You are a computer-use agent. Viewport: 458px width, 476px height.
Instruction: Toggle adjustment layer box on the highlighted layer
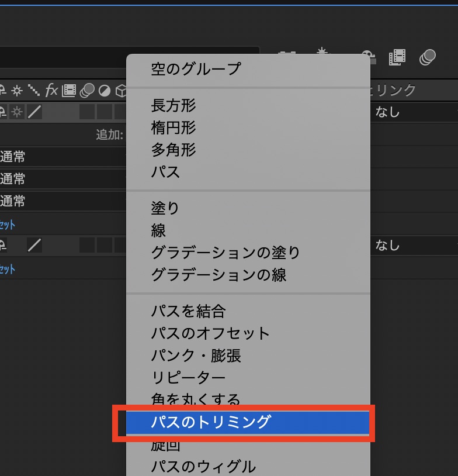click(x=105, y=112)
